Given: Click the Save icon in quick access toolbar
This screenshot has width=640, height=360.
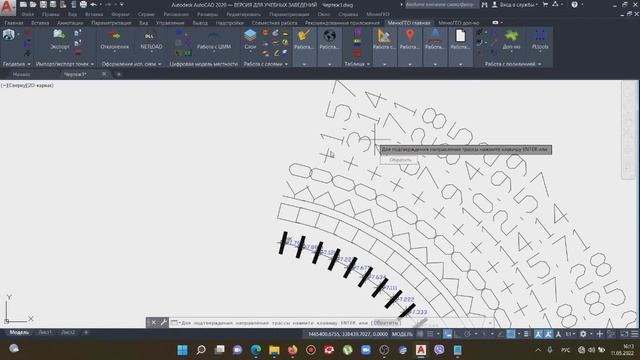Looking at the screenshot, I should [x=43, y=4].
